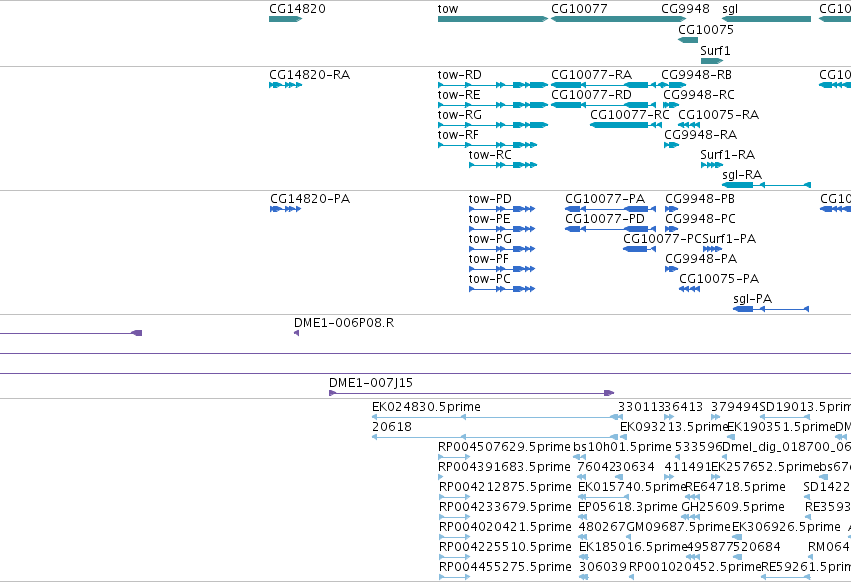Click the tow-PG protein glyph
The width and height of the screenshot is (851, 582).
click(x=502, y=249)
